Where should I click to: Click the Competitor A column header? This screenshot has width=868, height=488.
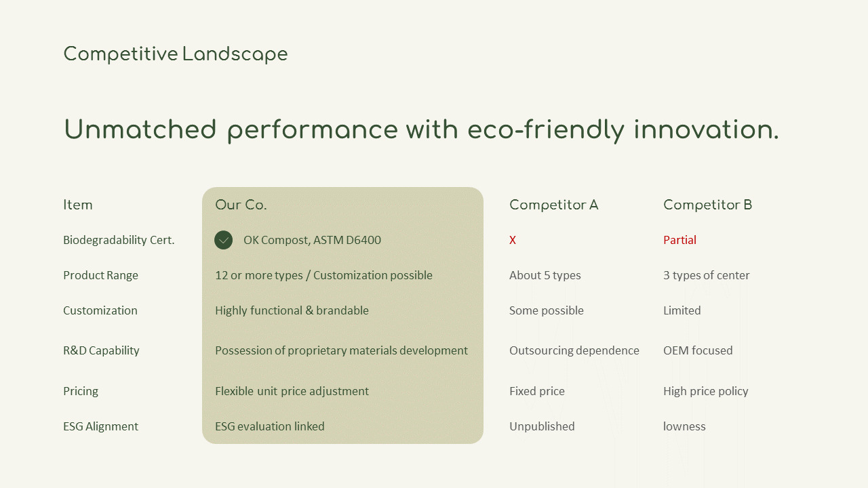[553, 205]
